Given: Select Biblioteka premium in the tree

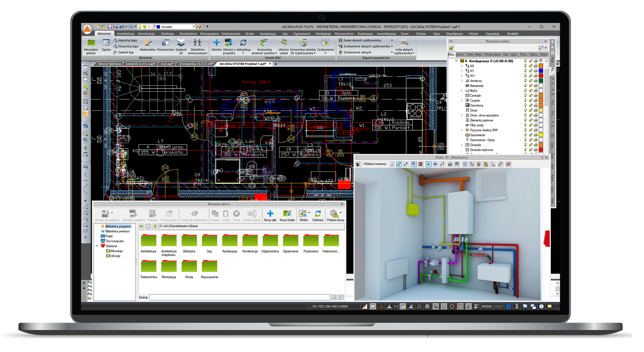Looking at the screenshot, I should pyautogui.click(x=115, y=231).
